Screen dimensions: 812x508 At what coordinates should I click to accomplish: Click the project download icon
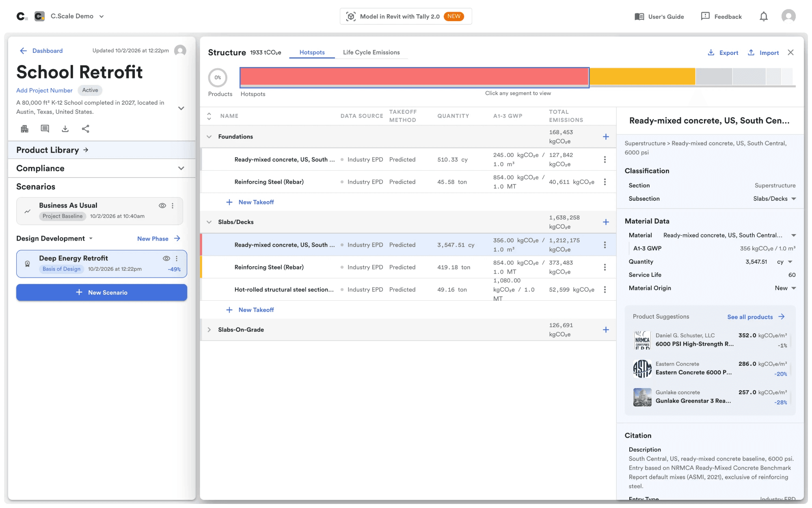[x=65, y=129]
